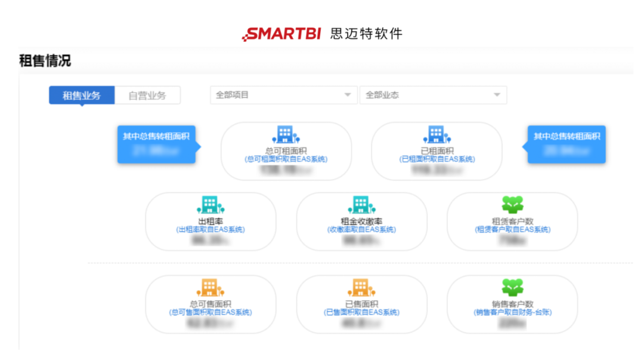Click the 出租率取自EAS系统 note text
This screenshot has height=363, width=644.
pyautogui.click(x=210, y=229)
